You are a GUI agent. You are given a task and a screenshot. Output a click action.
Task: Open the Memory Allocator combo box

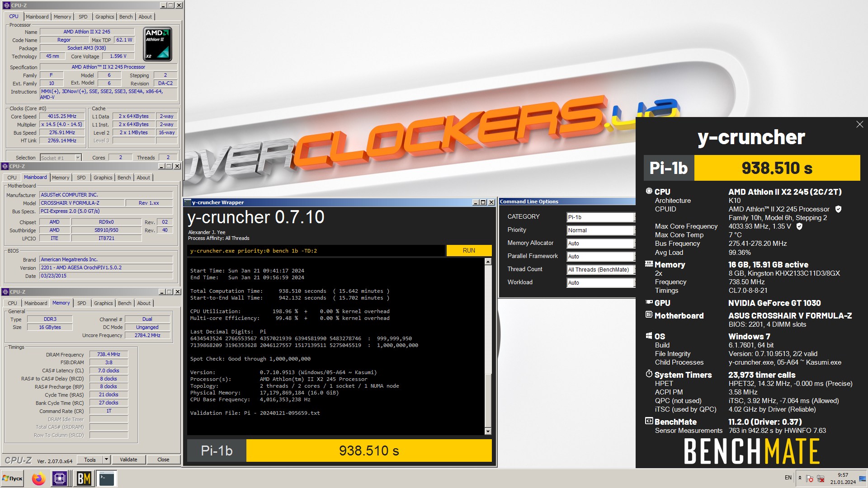point(601,244)
